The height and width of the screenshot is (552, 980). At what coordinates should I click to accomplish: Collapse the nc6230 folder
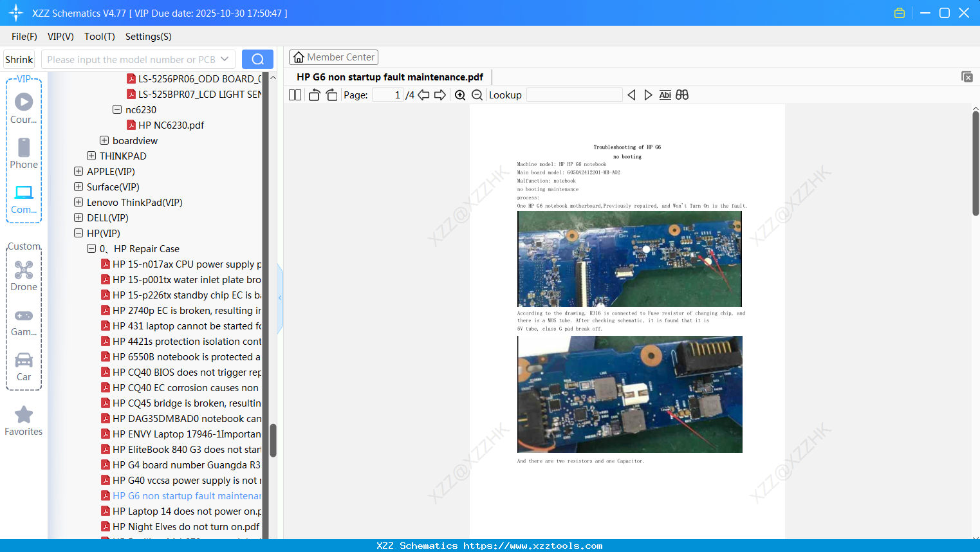coord(117,110)
